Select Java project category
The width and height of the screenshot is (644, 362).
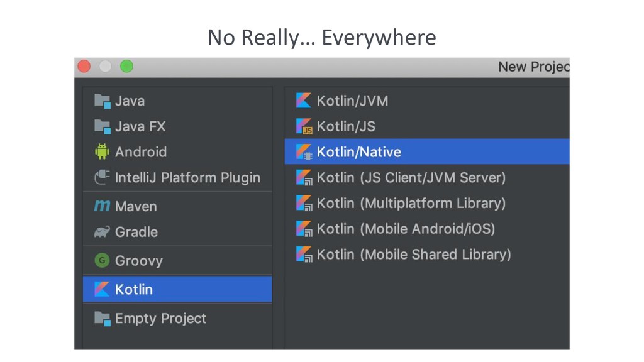point(177,101)
